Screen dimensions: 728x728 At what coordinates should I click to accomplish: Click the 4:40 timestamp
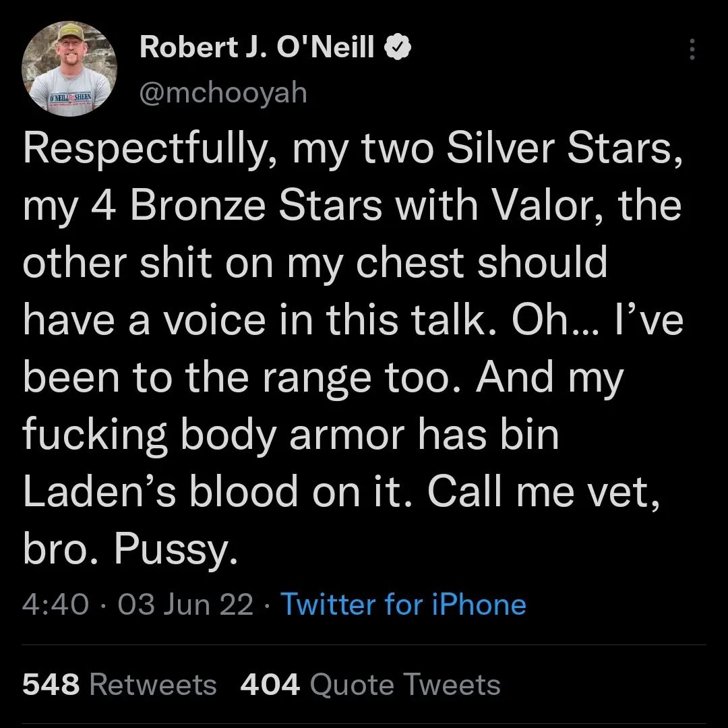coord(55,605)
